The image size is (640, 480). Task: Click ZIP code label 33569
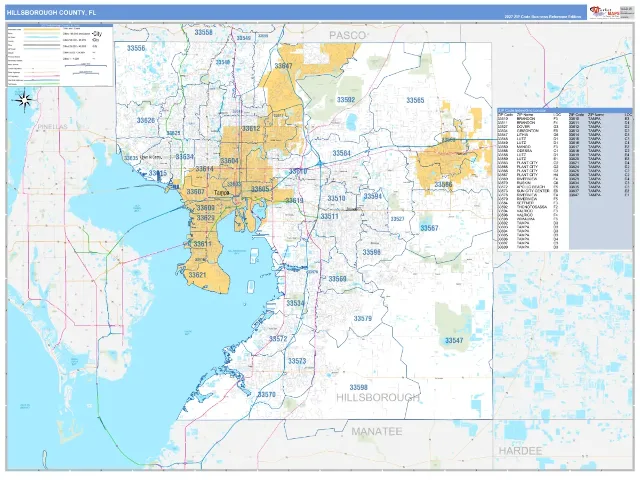(338, 279)
